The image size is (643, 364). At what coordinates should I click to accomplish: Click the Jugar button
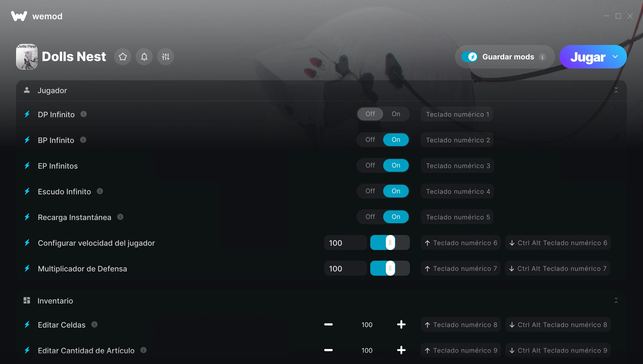pos(588,57)
